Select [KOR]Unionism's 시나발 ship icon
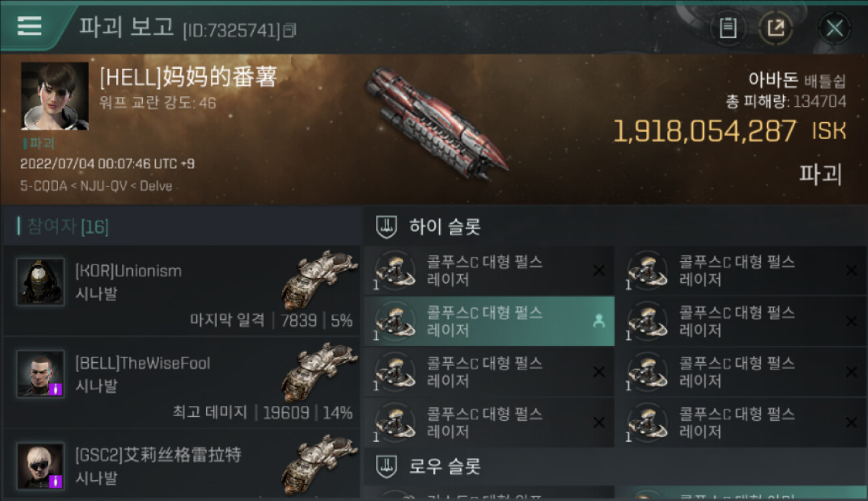 coord(318,279)
